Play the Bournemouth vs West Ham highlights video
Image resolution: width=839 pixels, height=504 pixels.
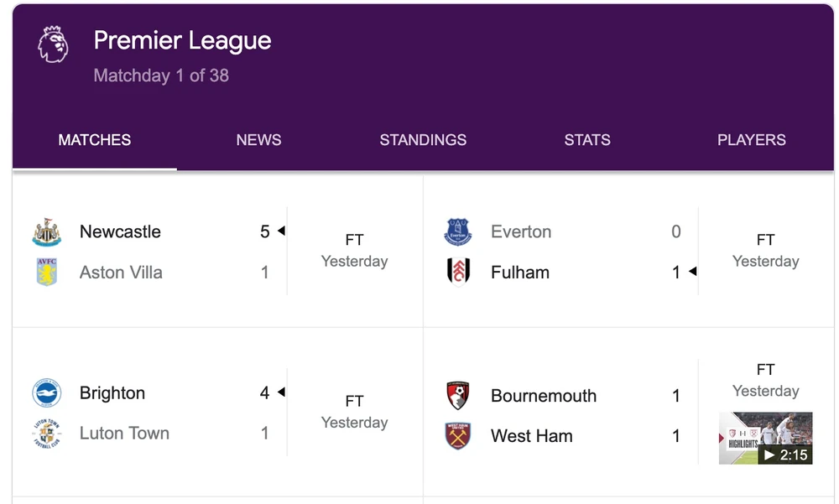click(x=765, y=438)
